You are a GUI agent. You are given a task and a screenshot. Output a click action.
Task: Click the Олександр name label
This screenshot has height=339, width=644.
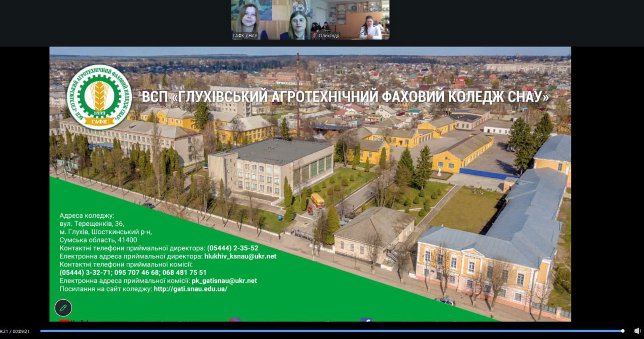[329, 36]
